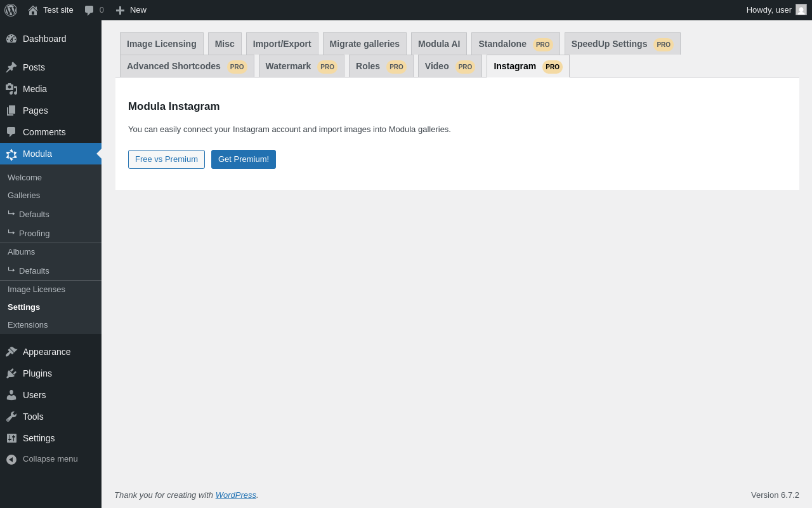Select the Modula AI tab

pos(439,44)
